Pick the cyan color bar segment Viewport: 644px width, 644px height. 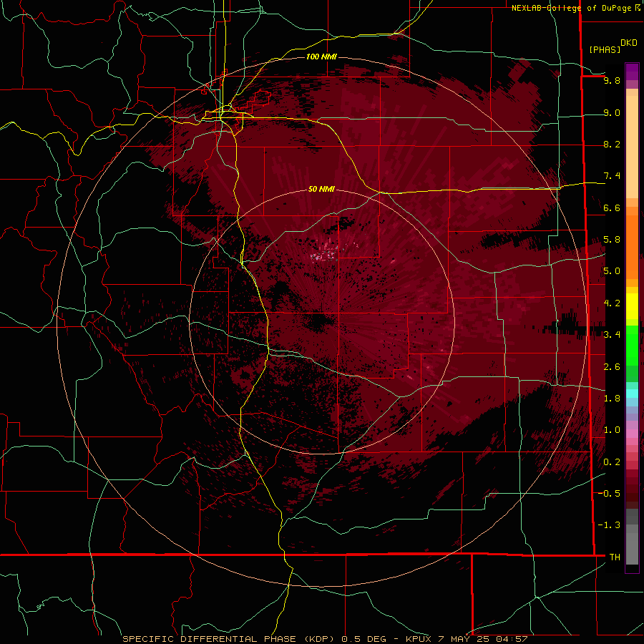tap(632, 394)
